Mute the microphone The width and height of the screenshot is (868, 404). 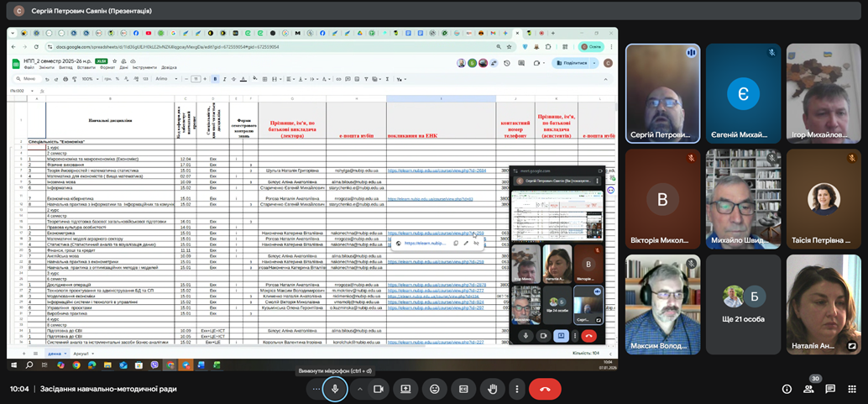tap(335, 389)
